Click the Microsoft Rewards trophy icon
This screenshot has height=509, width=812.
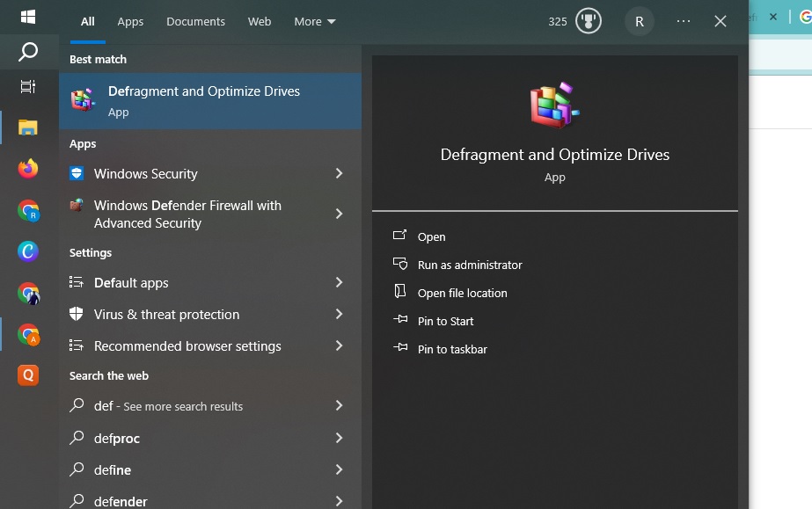[x=589, y=21]
